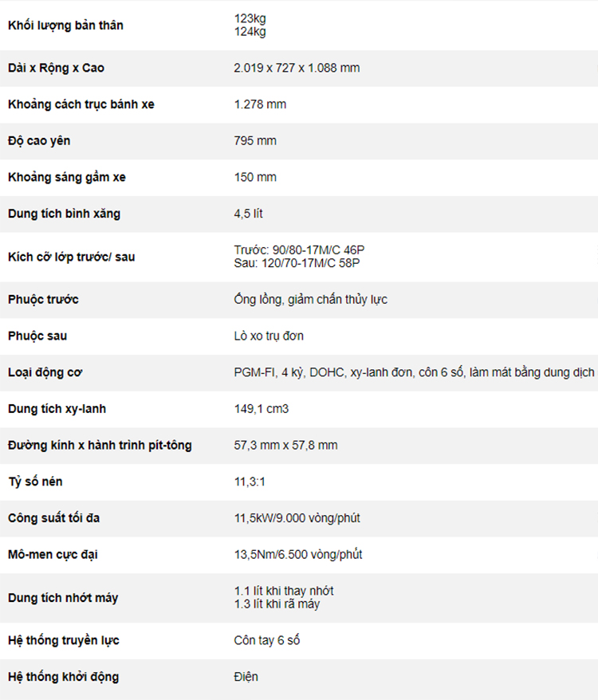The width and height of the screenshot is (598, 700).
Task: Select the 'Điện' starter value
Action: 246,677
